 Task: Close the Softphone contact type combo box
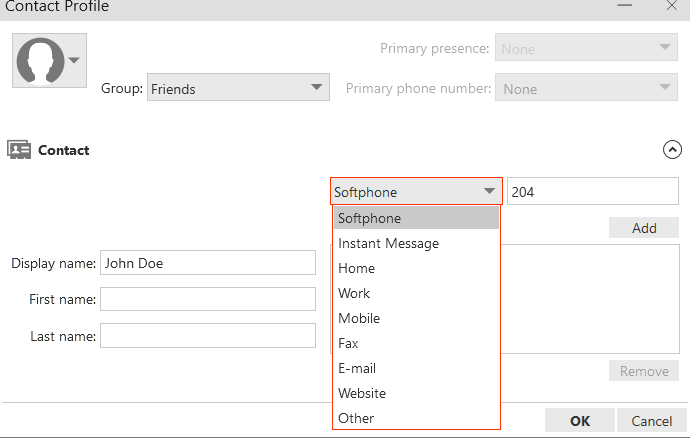tap(416, 191)
